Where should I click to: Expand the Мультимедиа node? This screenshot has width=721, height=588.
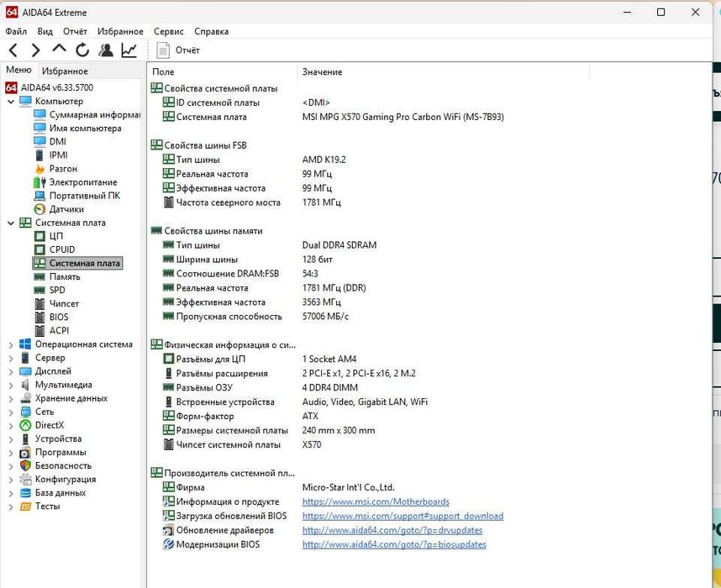click(x=11, y=385)
